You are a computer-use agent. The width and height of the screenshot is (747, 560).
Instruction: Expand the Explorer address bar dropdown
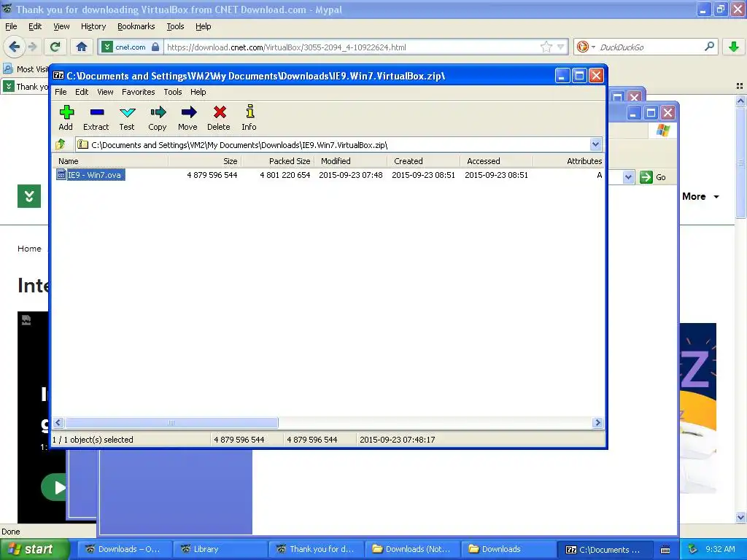coord(628,177)
